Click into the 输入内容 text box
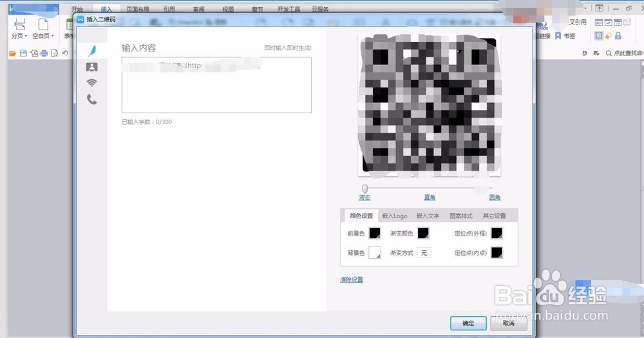The width and height of the screenshot is (644, 338). (x=216, y=85)
